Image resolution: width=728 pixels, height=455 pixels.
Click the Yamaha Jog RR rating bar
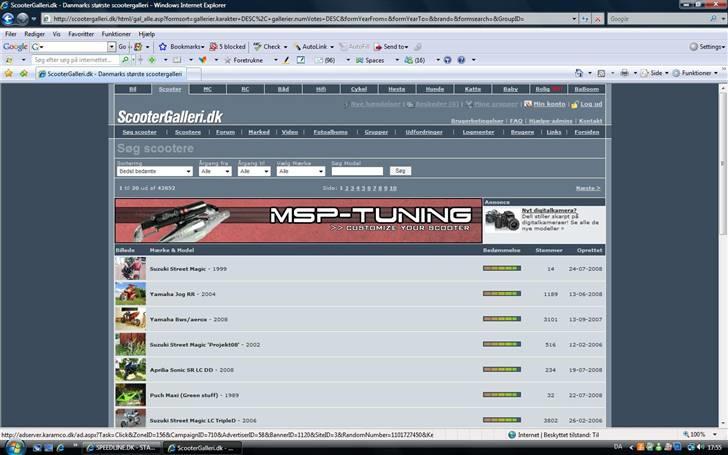502,294
